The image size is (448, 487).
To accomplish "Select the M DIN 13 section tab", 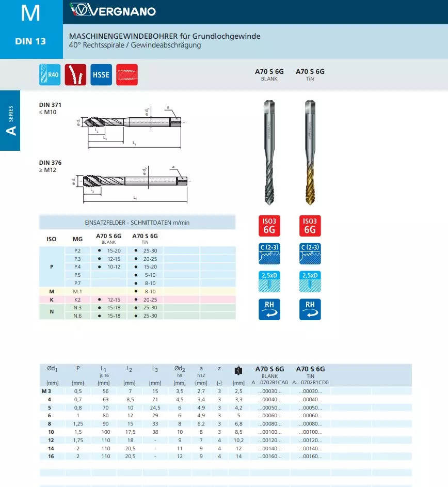I will [31, 29].
